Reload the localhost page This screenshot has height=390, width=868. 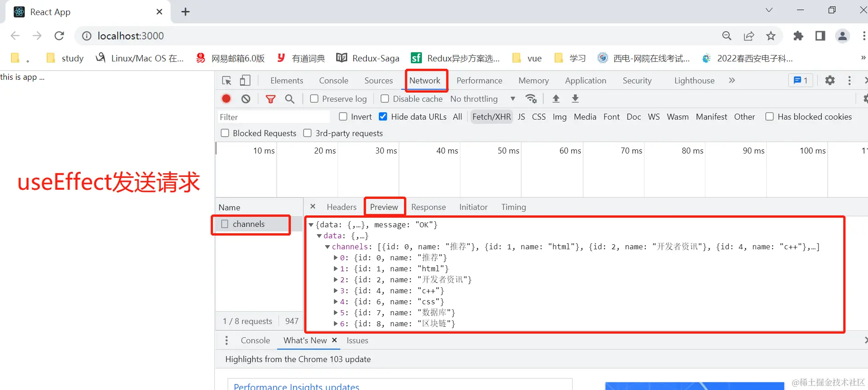(59, 36)
